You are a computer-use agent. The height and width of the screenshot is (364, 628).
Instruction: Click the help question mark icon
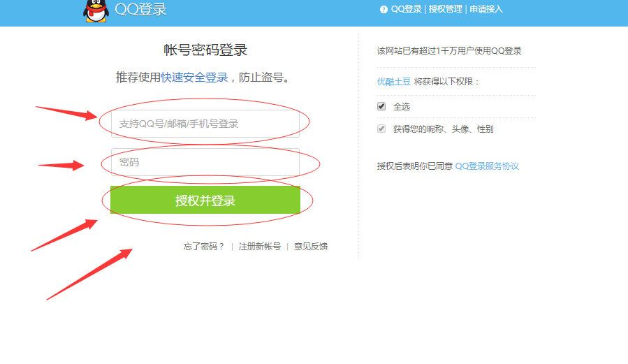[384, 9]
